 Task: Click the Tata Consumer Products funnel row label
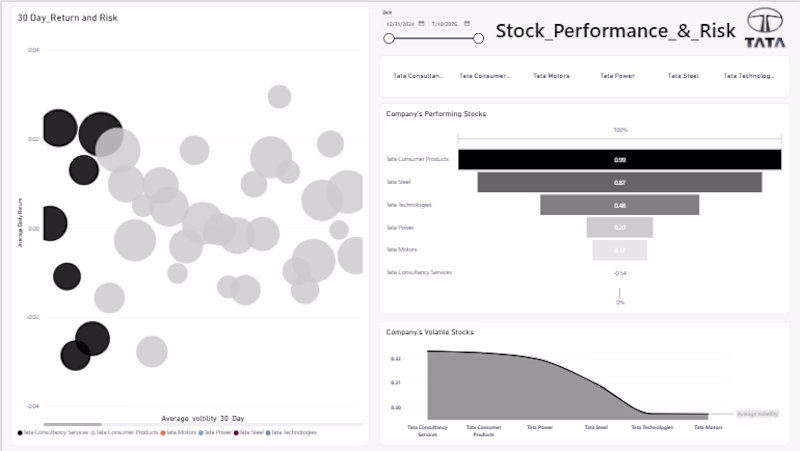417,159
